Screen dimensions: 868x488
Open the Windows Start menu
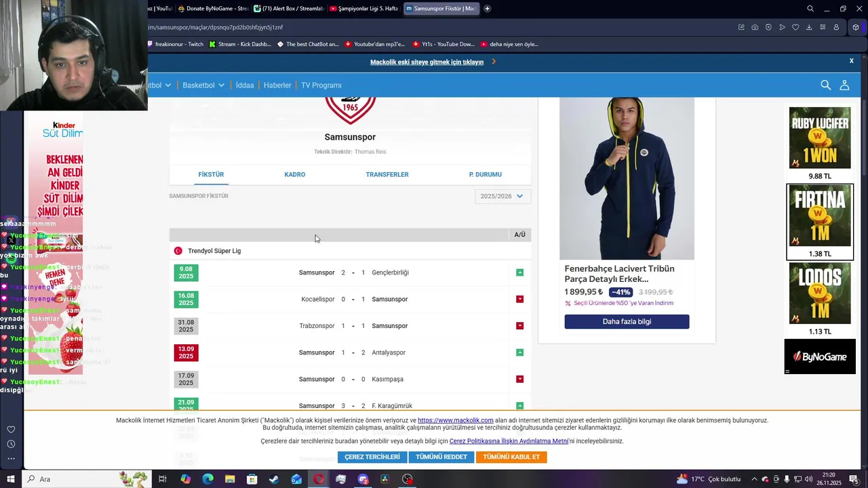tap(11, 479)
